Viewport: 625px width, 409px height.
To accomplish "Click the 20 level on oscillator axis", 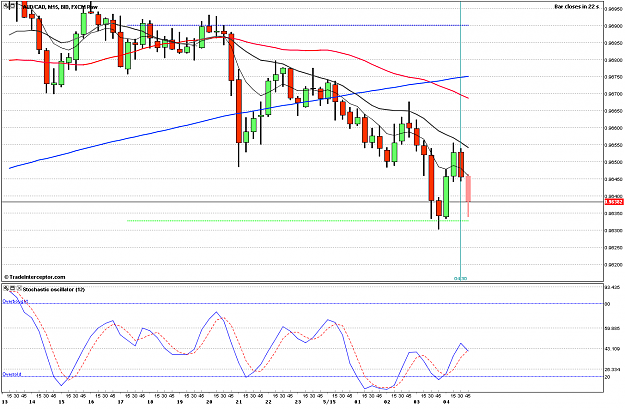I will pyautogui.click(x=607, y=377).
